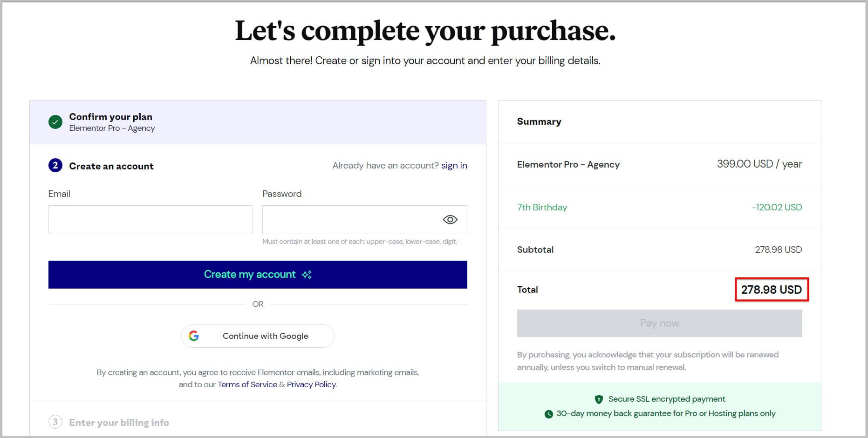Click the Pay now button
868x438 pixels.
point(659,323)
